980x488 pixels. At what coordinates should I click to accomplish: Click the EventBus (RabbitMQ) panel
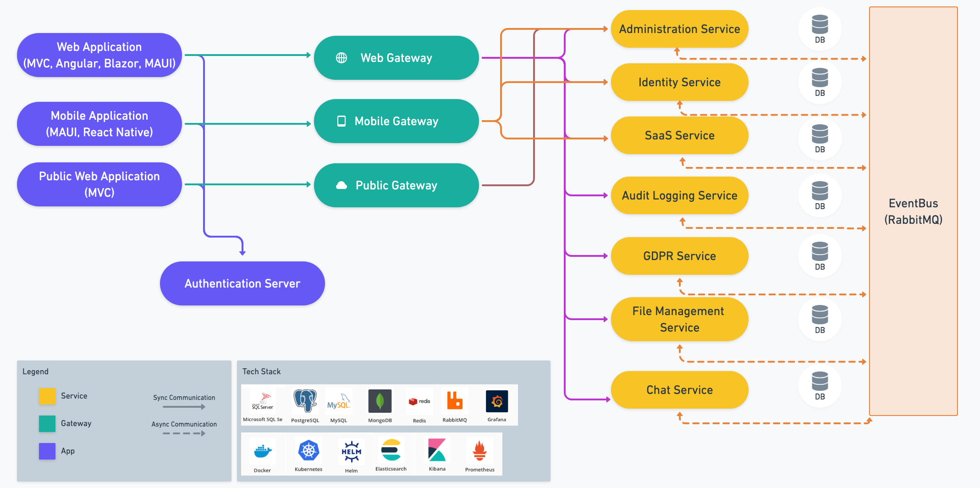pyautogui.click(x=913, y=212)
